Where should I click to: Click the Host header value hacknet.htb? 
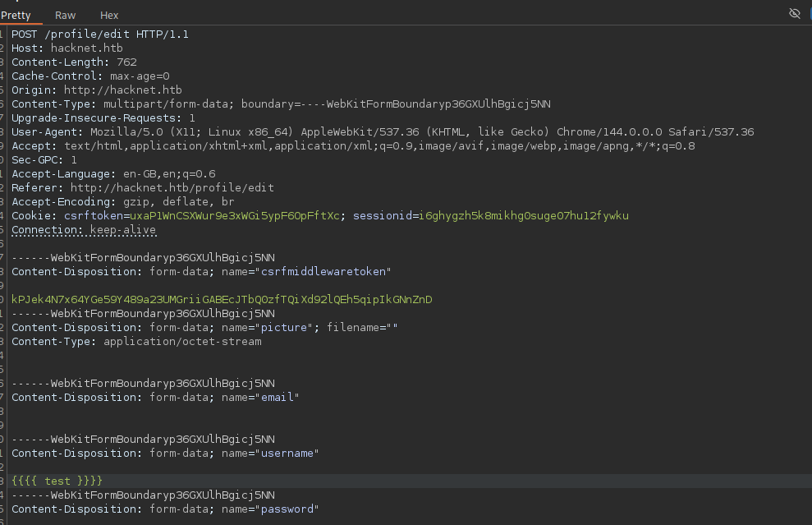pos(86,48)
